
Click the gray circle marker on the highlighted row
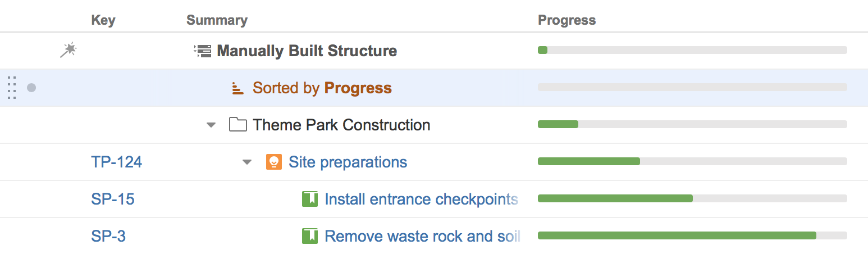point(31,88)
